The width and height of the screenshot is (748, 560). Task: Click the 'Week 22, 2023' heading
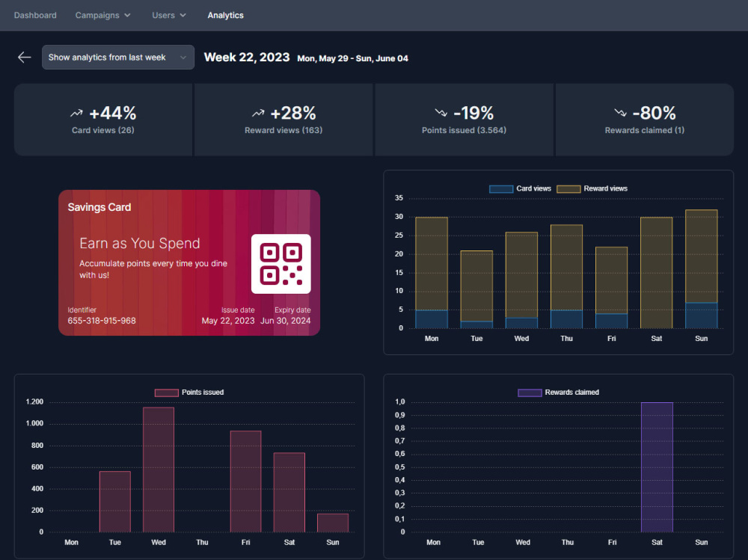247,58
